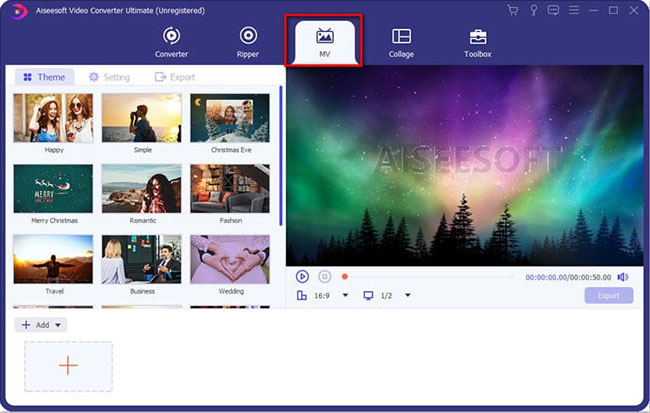Open the Ripper module
The width and height of the screenshot is (650, 413).
pos(248,42)
